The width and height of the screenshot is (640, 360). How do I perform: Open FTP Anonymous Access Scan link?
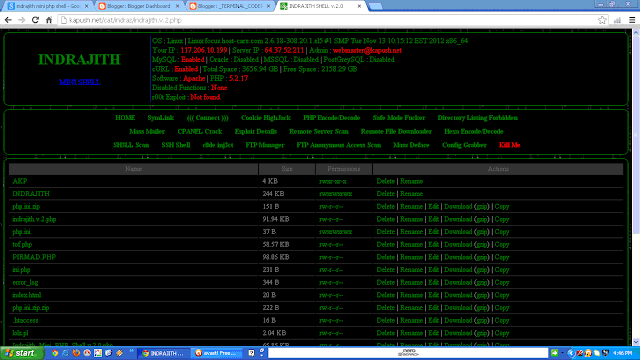(x=339, y=145)
